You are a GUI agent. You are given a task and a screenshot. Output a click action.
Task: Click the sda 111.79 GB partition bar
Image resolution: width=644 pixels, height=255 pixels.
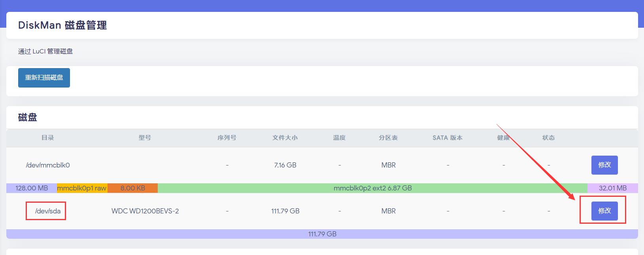(x=322, y=234)
